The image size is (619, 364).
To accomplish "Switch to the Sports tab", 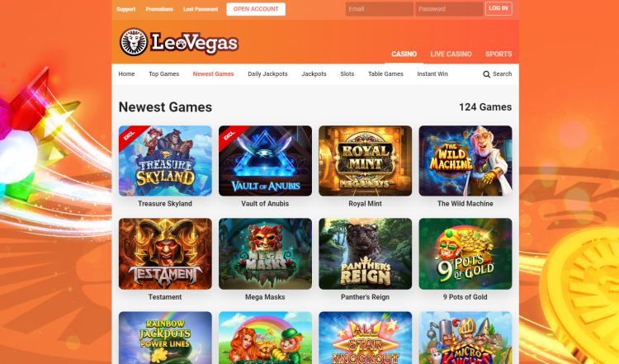I will point(499,54).
